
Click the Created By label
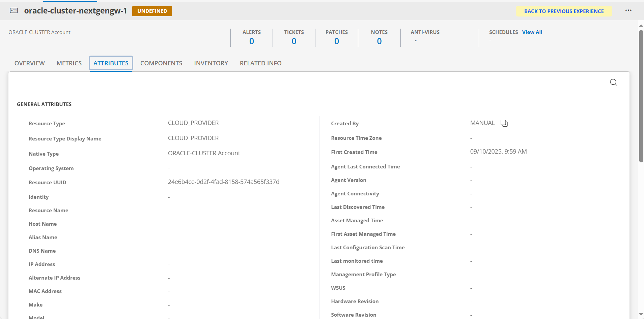pyautogui.click(x=345, y=124)
